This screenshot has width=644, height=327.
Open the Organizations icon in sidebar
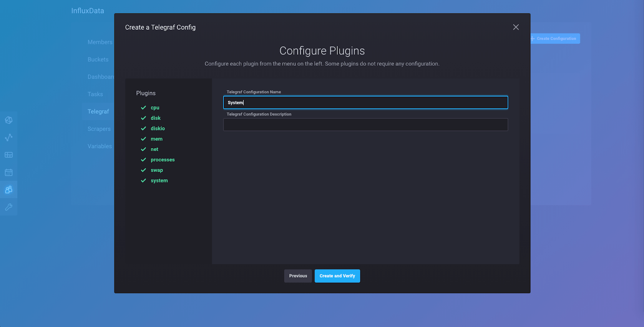click(x=8, y=190)
